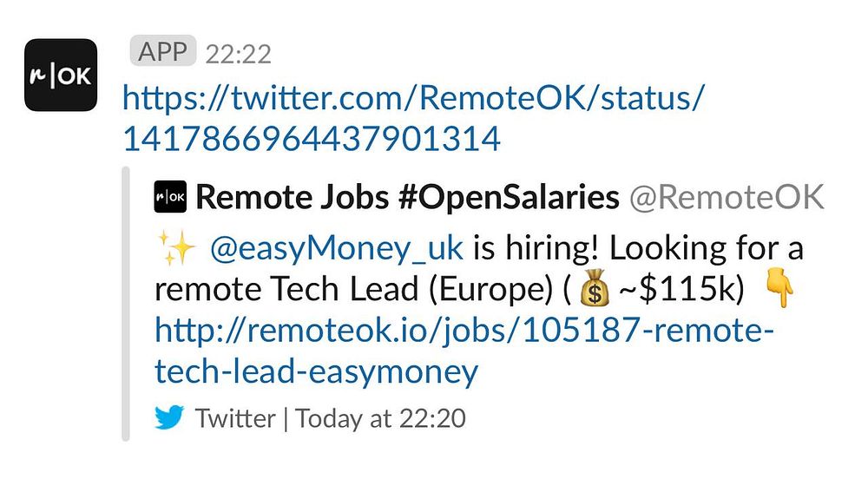Image resolution: width=868 pixels, height=479 pixels.
Task: Click the Twitter footer label
Action: click(235, 418)
